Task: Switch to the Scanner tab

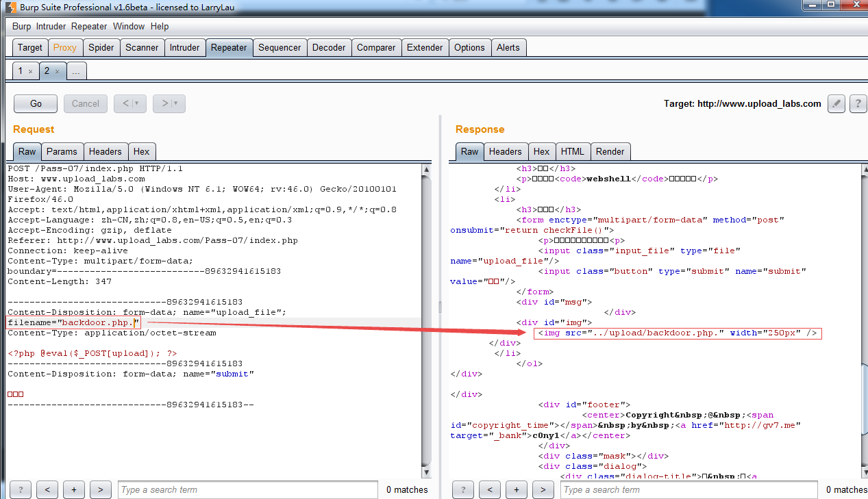Action: [x=142, y=47]
